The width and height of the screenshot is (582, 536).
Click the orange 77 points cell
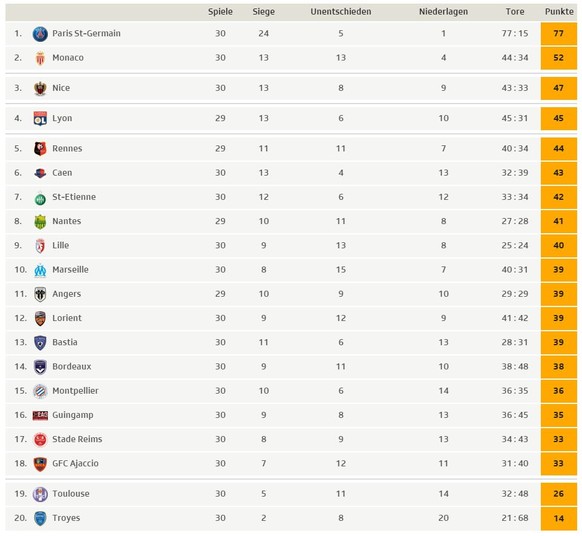click(559, 34)
